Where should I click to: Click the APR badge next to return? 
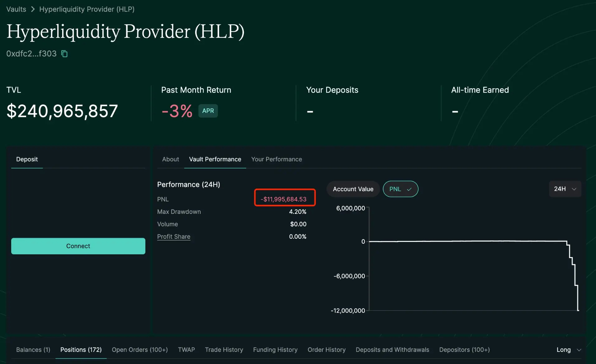(208, 111)
